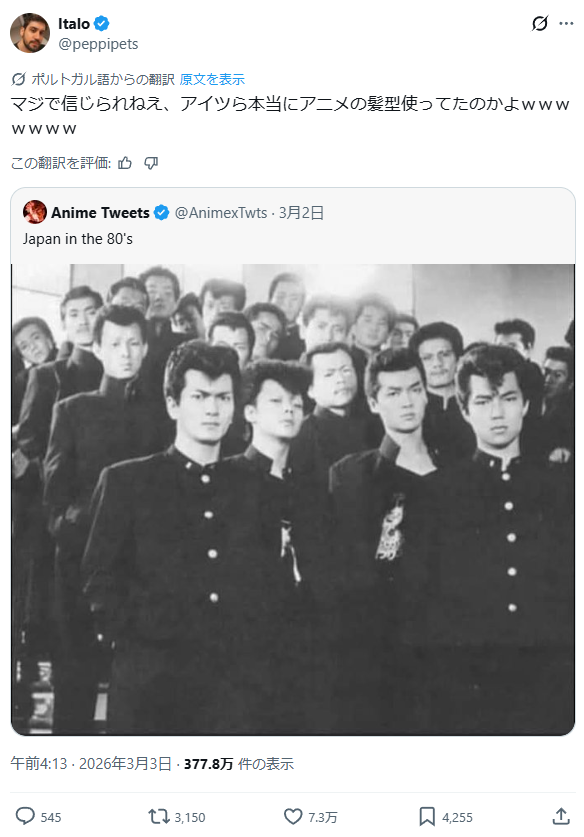Open the @AnimexTwts handle
The image size is (584, 837).
(221, 212)
